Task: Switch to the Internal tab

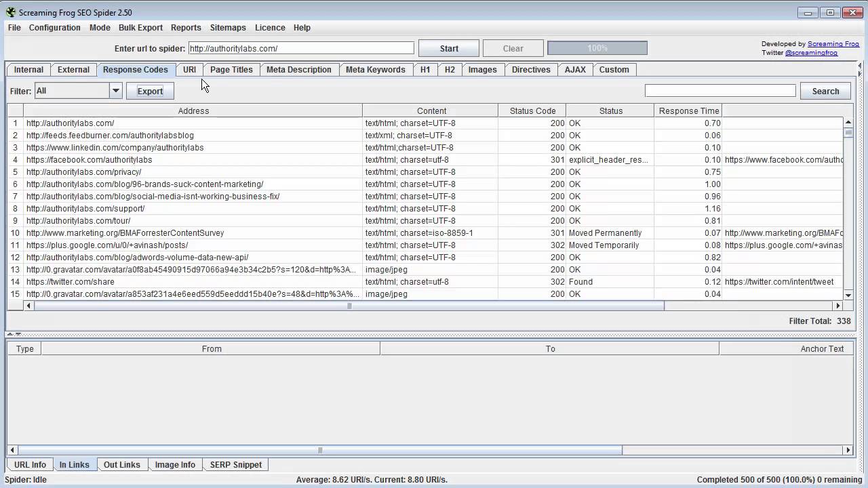Action: pos(28,70)
